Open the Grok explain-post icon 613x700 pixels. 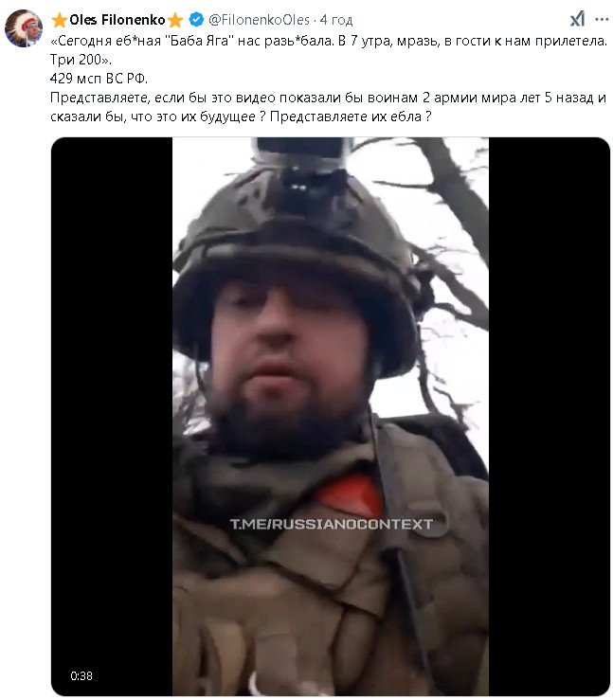pyautogui.click(x=577, y=19)
